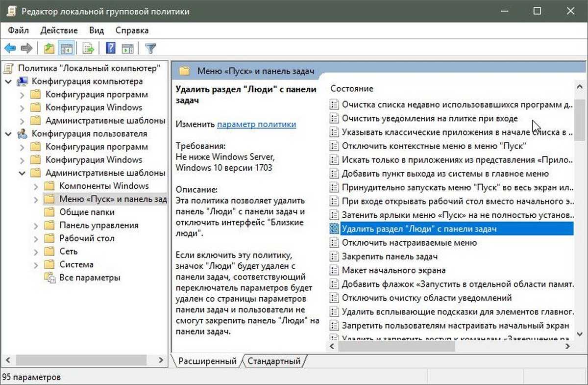Click the Состояние column header
This screenshot has height=385, width=588.
352,89
